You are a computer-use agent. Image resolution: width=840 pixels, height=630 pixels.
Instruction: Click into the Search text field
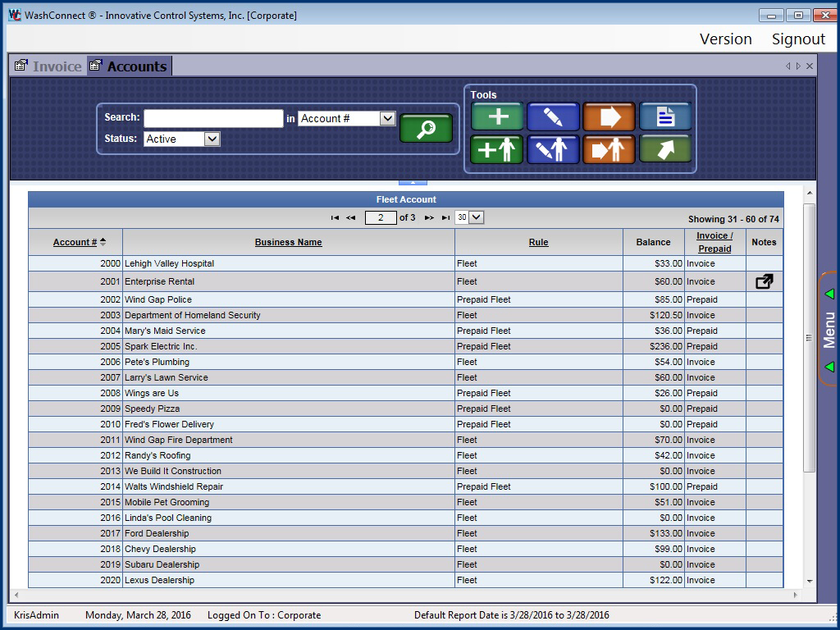(x=213, y=118)
